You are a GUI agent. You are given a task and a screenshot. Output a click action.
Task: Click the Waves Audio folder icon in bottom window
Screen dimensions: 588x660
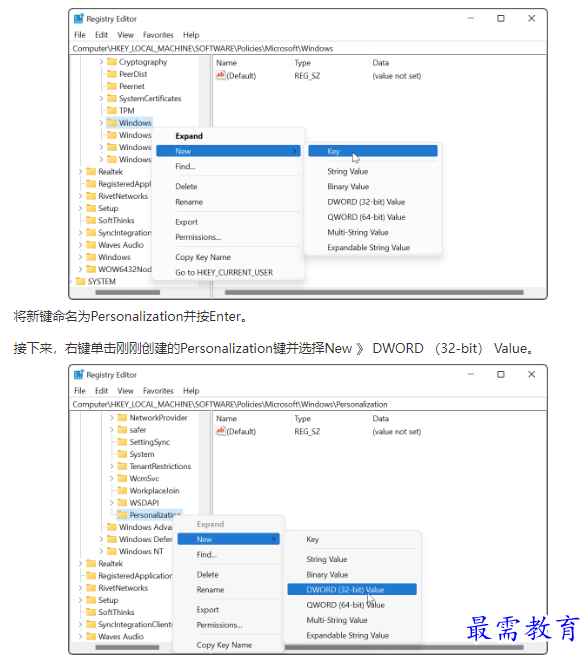point(91,637)
